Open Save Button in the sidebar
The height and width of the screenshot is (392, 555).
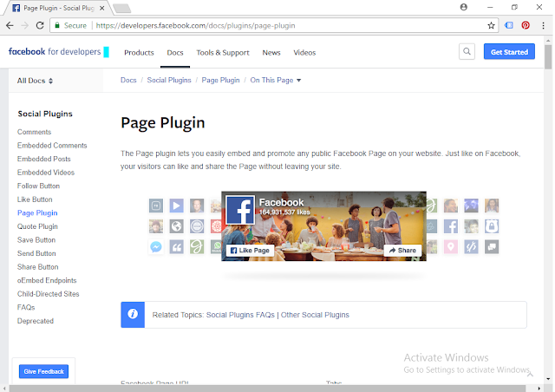[36, 239]
